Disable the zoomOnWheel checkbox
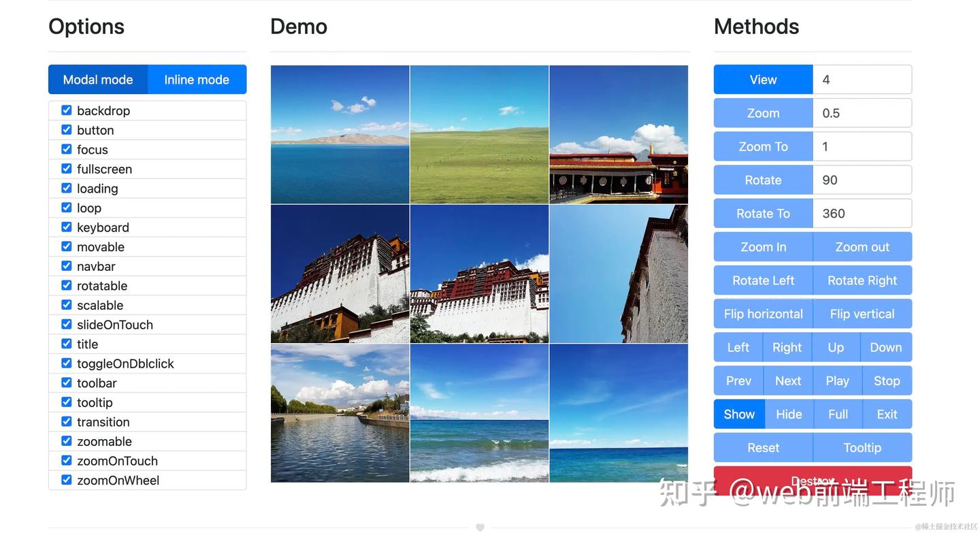Screen dimensions: 980x533 pos(67,480)
